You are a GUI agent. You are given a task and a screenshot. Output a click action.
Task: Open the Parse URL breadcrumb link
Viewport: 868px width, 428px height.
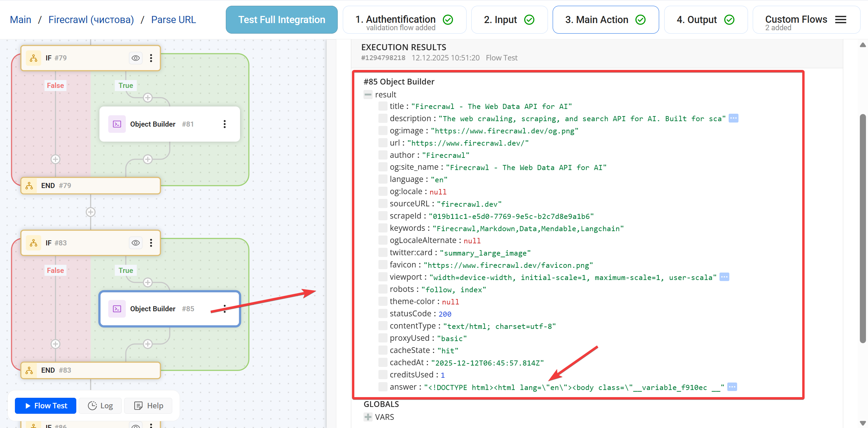tap(173, 19)
